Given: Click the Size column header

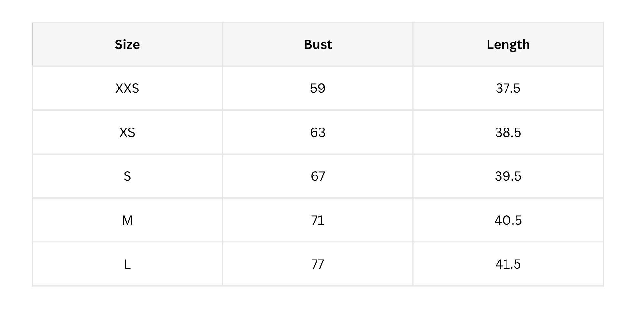Looking at the screenshot, I should point(128,44).
